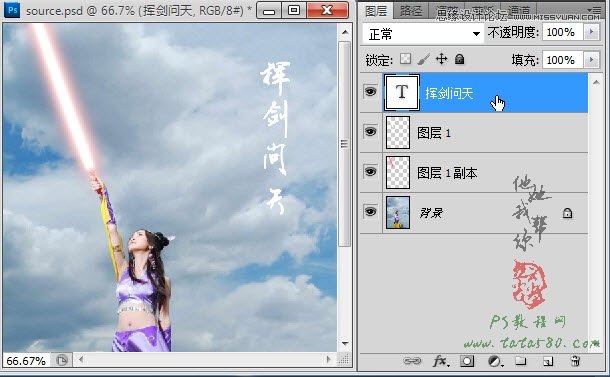Create a new layer group

[x=521, y=361]
